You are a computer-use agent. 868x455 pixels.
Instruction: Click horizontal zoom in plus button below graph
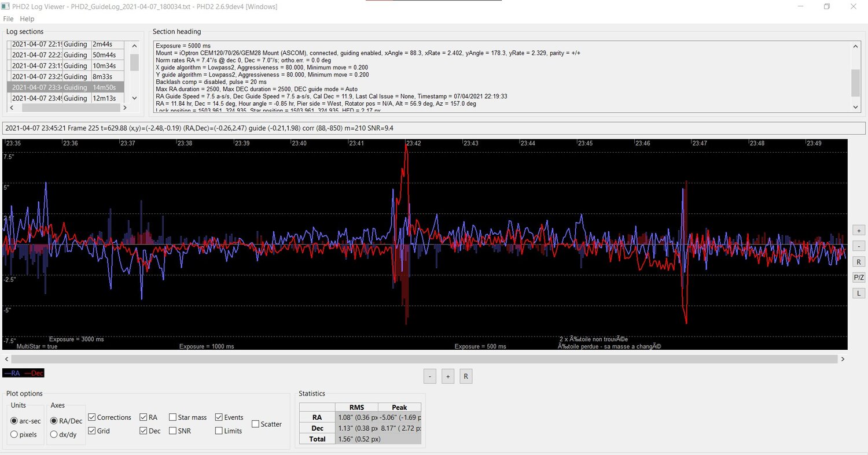click(447, 376)
